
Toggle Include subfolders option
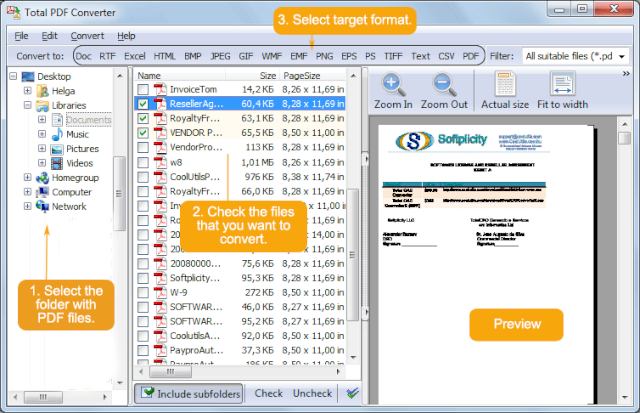pyautogui.click(x=189, y=393)
